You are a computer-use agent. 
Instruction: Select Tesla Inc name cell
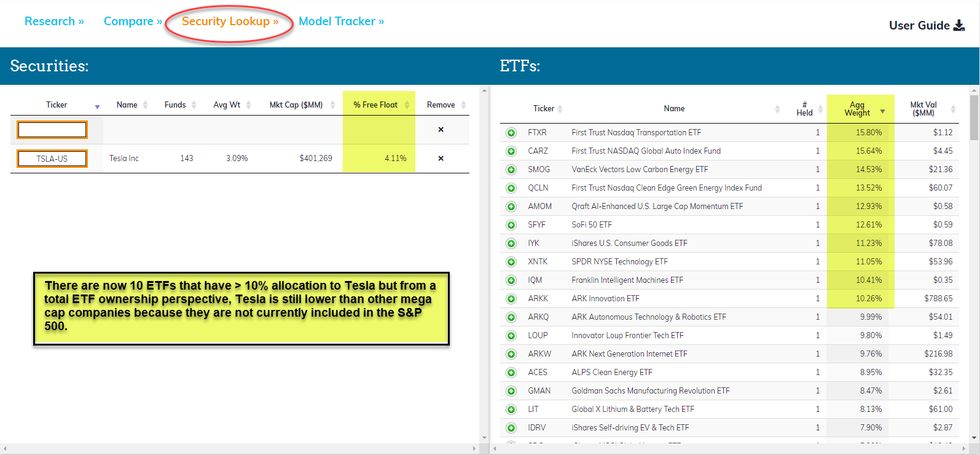(x=124, y=159)
